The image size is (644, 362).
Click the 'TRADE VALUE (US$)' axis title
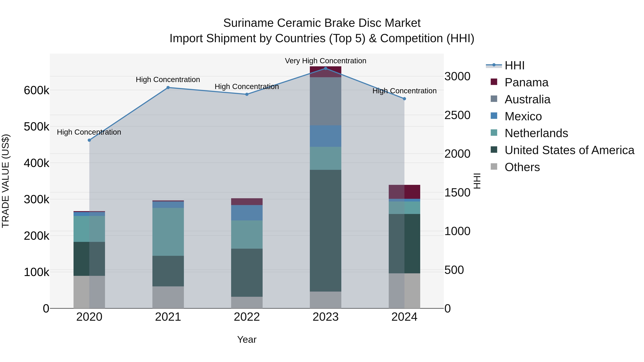[x=6, y=181]
